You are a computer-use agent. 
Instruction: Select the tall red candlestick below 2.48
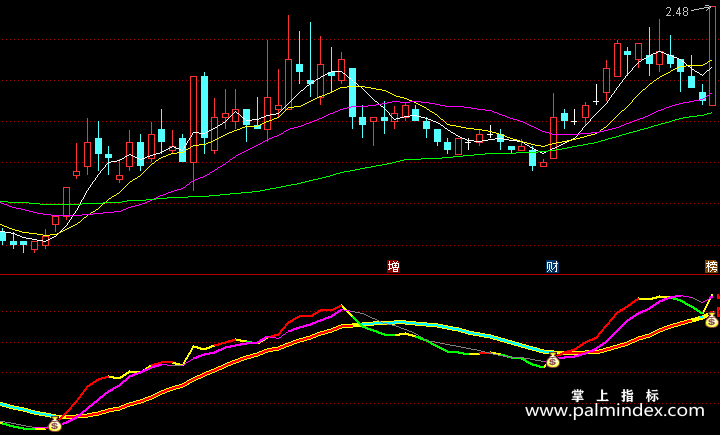click(712, 56)
